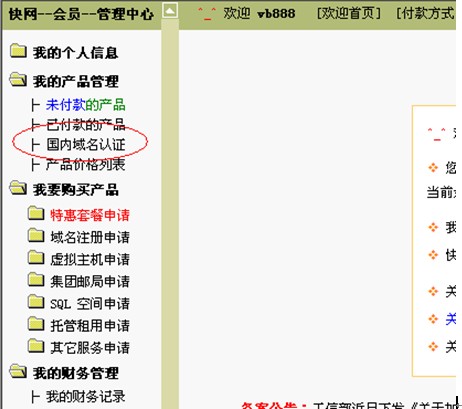Open the 欢迎首页 header link
The image size is (462, 409).
click(349, 13)
